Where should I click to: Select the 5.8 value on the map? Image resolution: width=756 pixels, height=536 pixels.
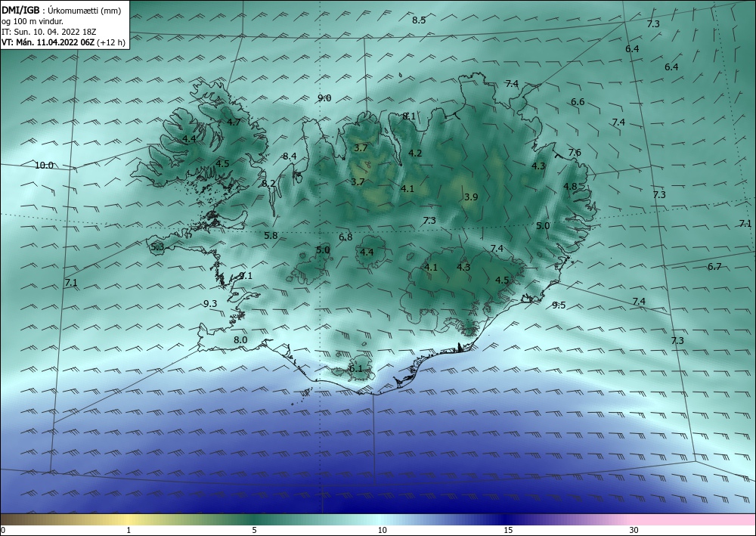click(271, 236)
